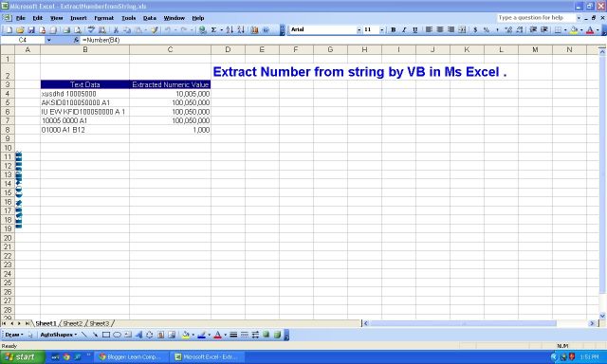Click the Align Right icon
The width and height of the screenshot is (607, 364).
coord(451,29)
